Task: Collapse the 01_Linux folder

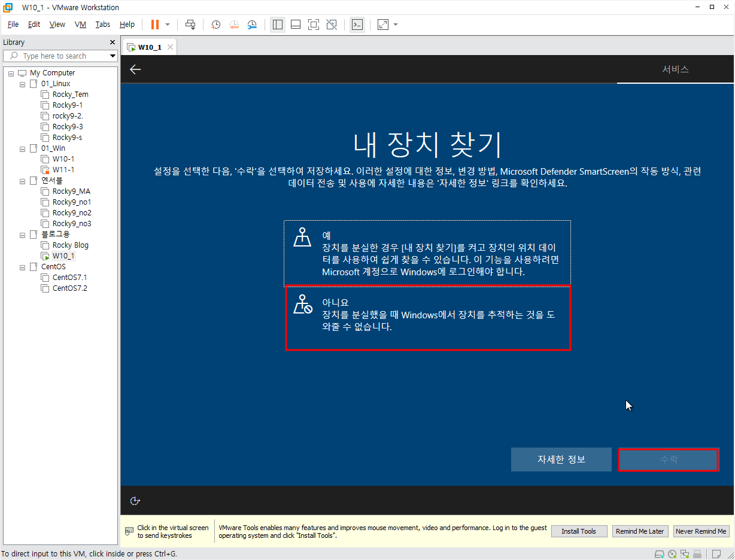Action: pyautogui.click(x=22, y=84)
